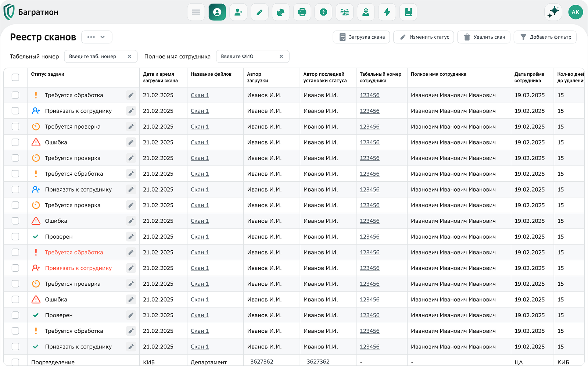Check the first row's checkbox

point(15,95)
